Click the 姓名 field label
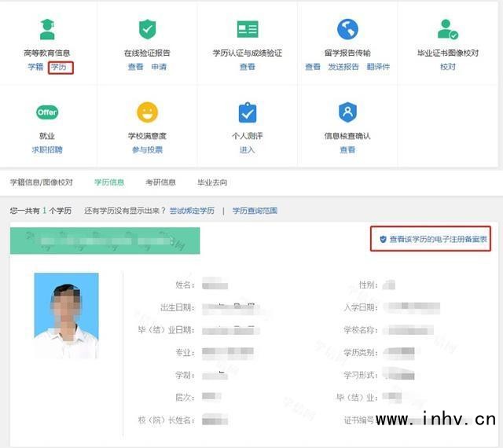Viewport: 503px width, 448px height. click(x=185, y=285)
